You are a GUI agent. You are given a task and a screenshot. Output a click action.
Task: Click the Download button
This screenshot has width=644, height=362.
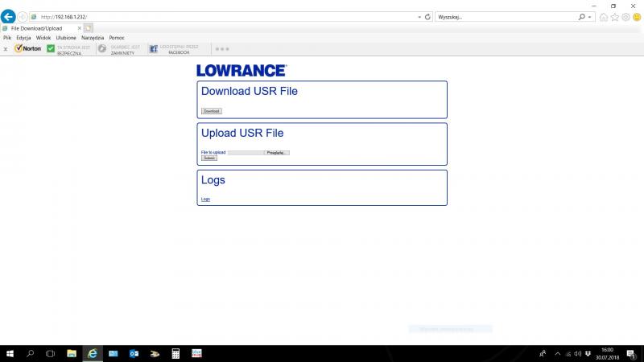211,111
